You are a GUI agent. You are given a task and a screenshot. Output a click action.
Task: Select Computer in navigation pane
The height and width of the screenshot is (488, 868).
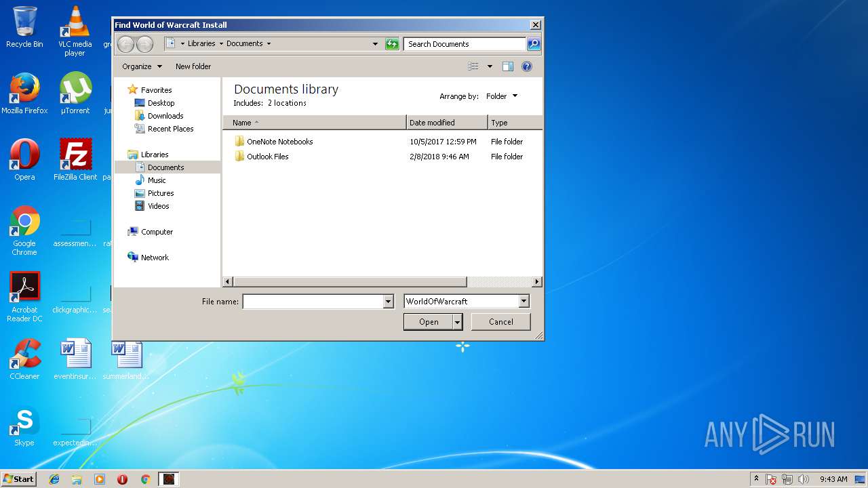click(157, 232)
